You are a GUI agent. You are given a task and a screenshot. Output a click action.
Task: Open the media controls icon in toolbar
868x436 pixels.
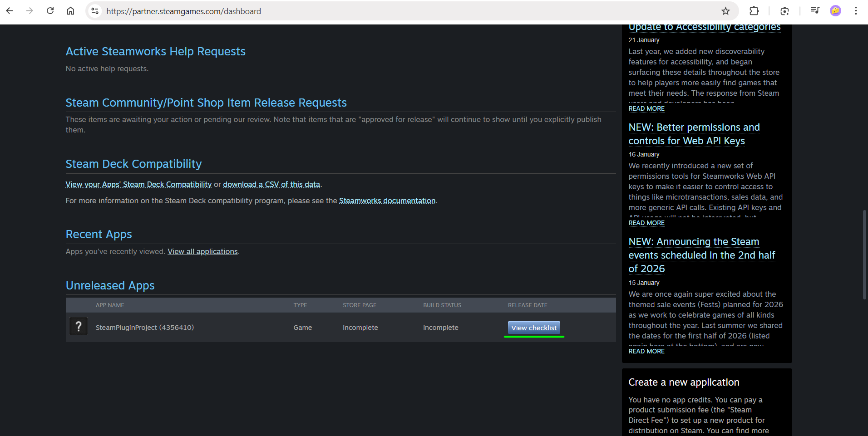815,11
